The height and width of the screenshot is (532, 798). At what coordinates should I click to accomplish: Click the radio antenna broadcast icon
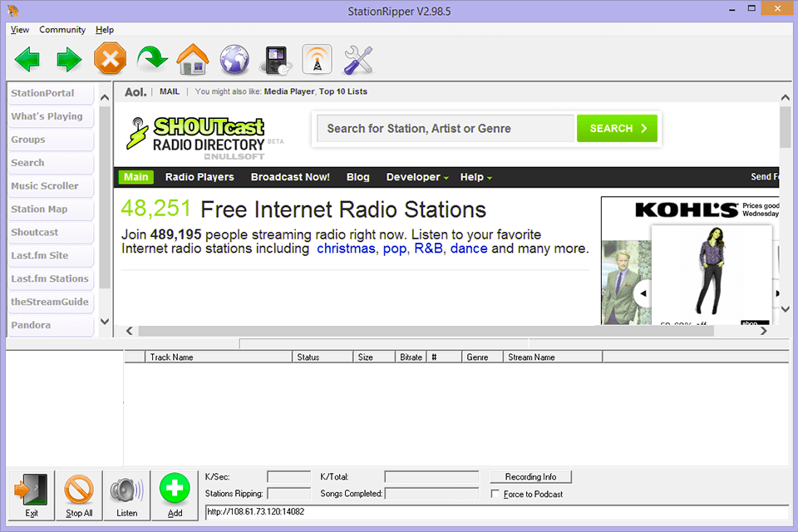pyautogui.click(x=317, y=59)
